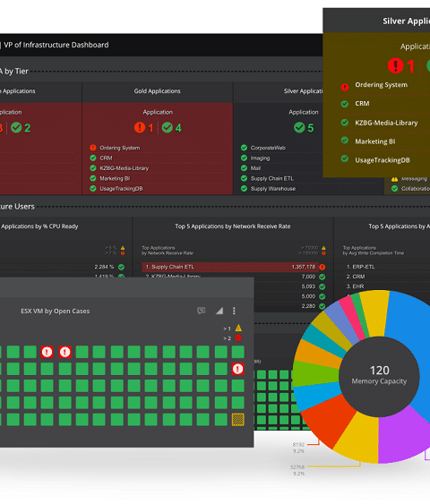Open Marketing BI in Gold Applications list
The image size is (430, 504).
coord(115,178)
